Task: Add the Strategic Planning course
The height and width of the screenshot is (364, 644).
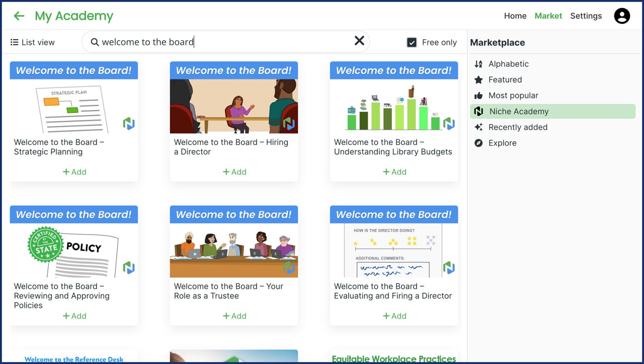Action: [74, 172]
